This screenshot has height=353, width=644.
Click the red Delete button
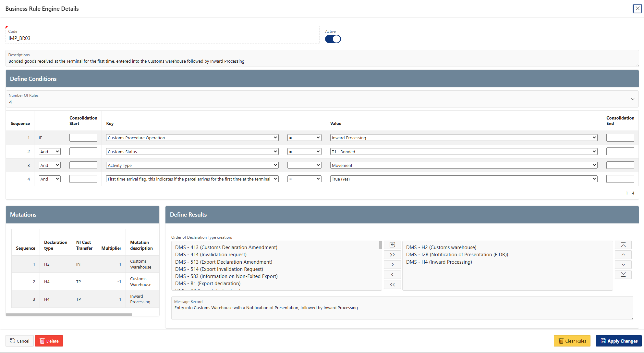(x=49, y=341)
